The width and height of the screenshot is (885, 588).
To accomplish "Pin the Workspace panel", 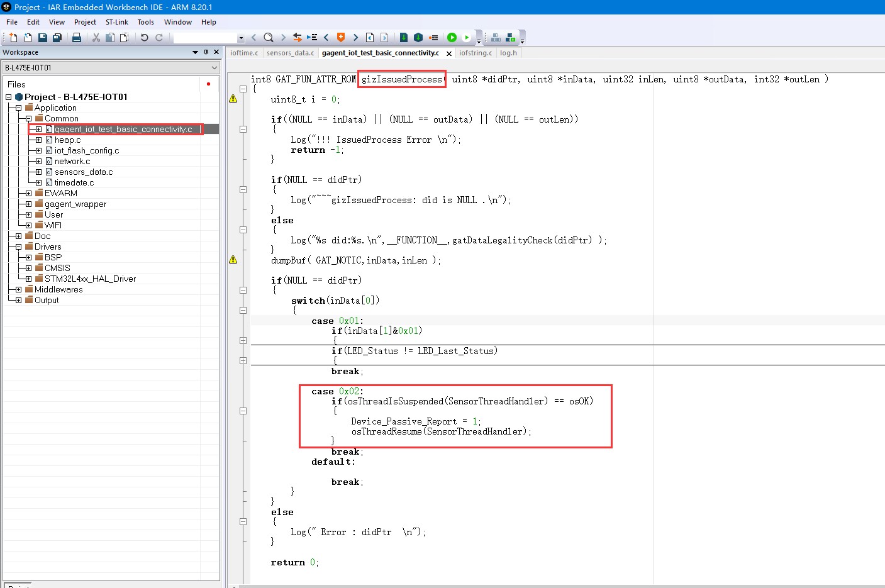I will (x=206, y=52).
